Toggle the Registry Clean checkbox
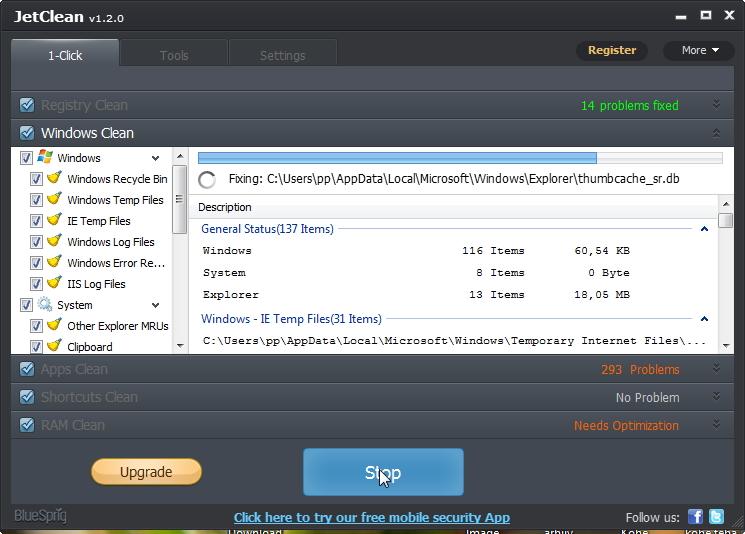Screen dimensions: 745x534 pos(27,105)
